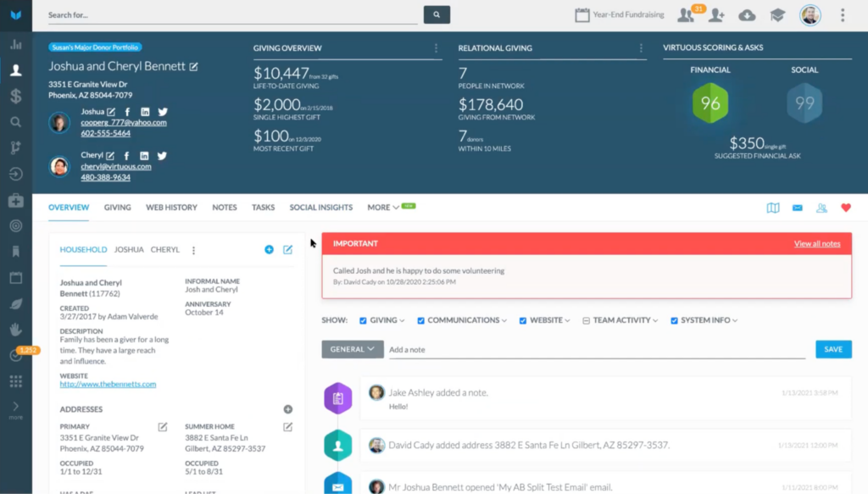This screenshot has height=494, width=868.
Task: Toggle the Website checkbox filter
Action: 522,320
